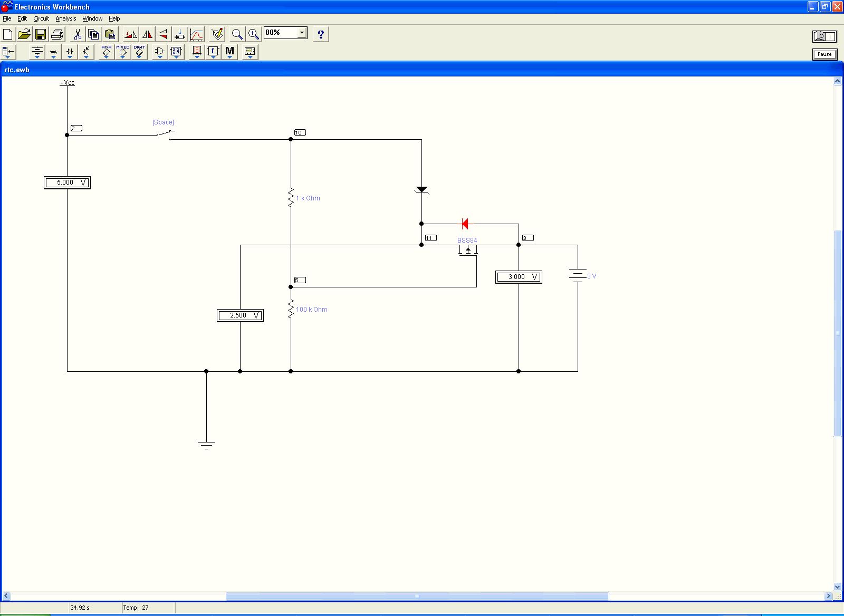Expand the Instruments parts bin
844x616 pixels.
coord(250,52)
